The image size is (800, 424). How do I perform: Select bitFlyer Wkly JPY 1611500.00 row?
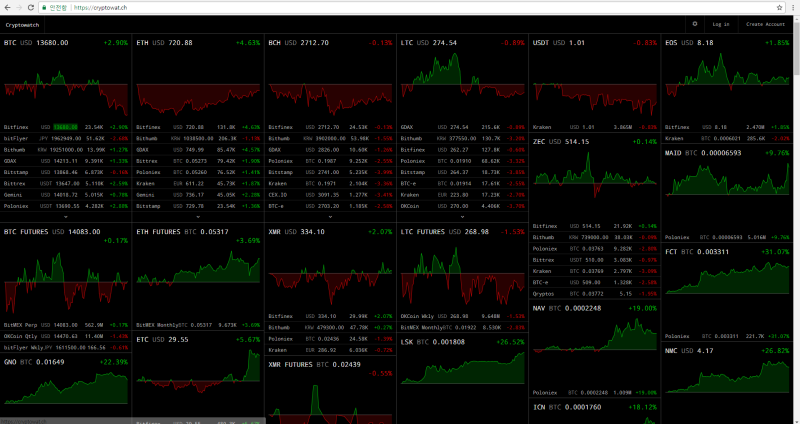click(x=66, y=347)
